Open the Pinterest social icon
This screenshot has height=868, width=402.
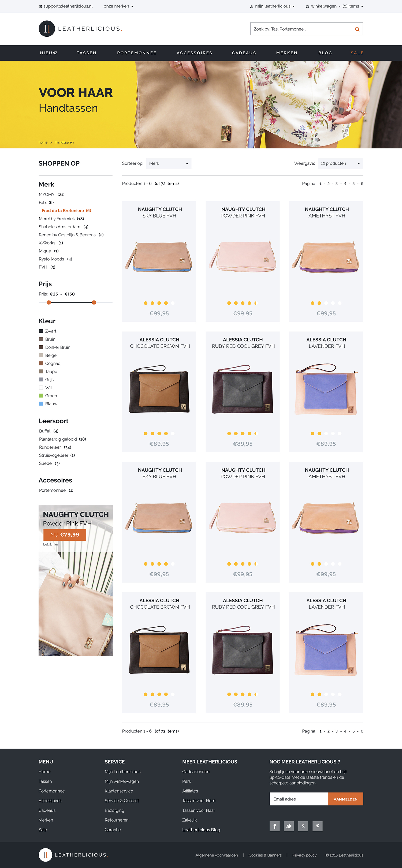[317, 826]
